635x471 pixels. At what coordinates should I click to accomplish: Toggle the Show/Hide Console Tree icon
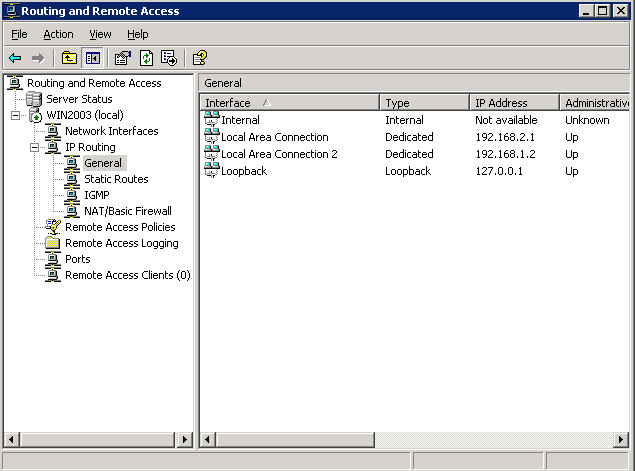pos(92,58)
